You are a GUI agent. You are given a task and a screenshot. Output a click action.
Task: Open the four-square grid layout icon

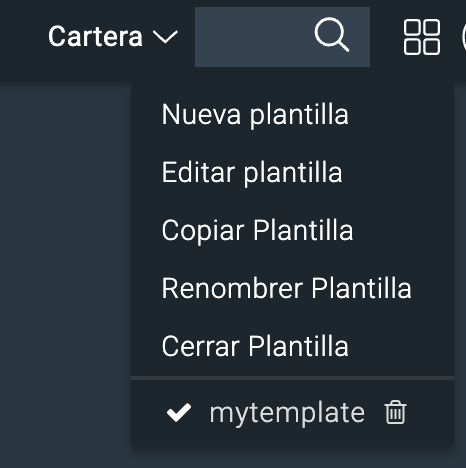(422, 37)
